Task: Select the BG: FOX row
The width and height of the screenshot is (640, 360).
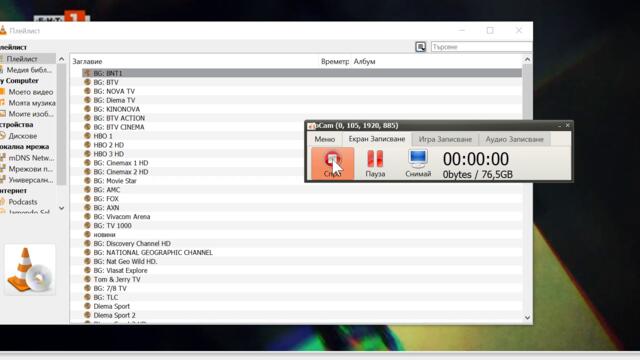Action: [x=302, y=199]
